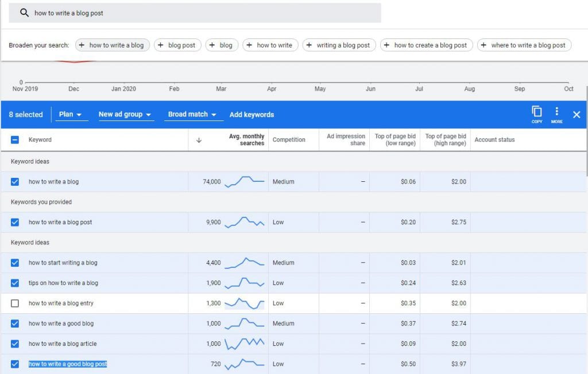Click the Add keywords button
Image resolution: width=588 pixels, height=374 pixels.
click(252, 115)
